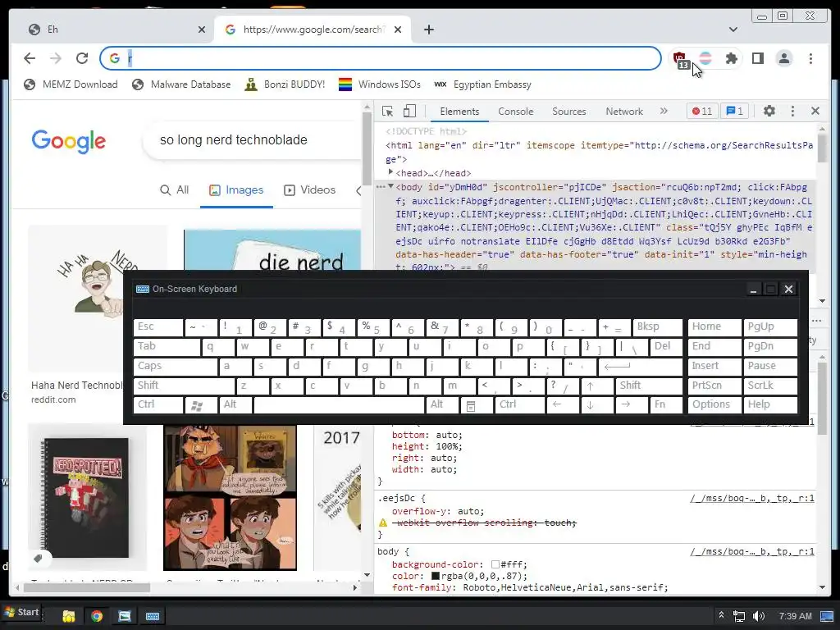Close the google.com search tab
The image size is (840, 630).
pos(398,30)
